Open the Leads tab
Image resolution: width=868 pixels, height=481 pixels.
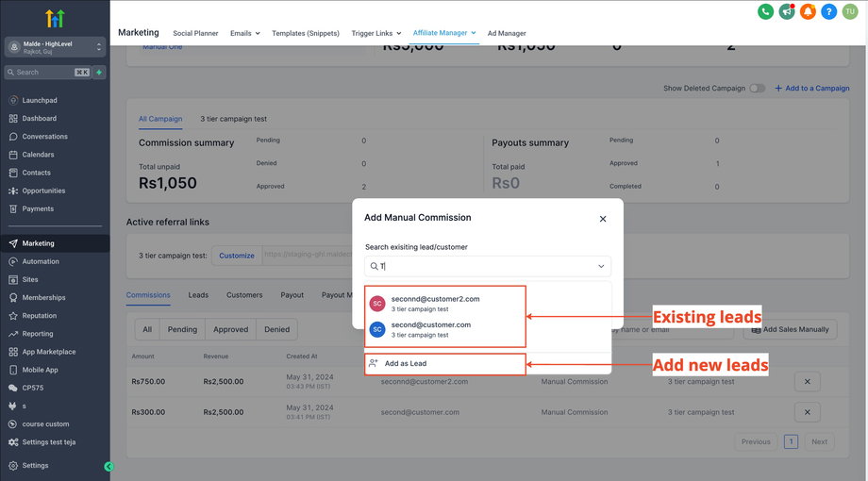198,295
